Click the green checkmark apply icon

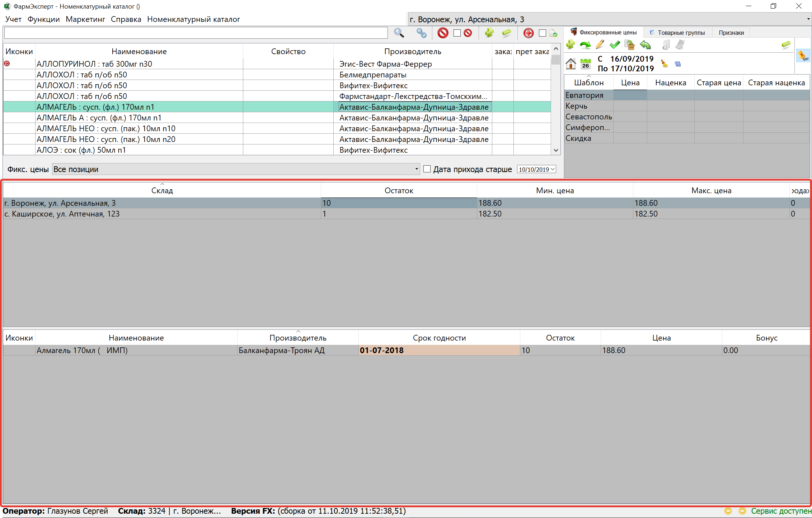pos(615,45)
